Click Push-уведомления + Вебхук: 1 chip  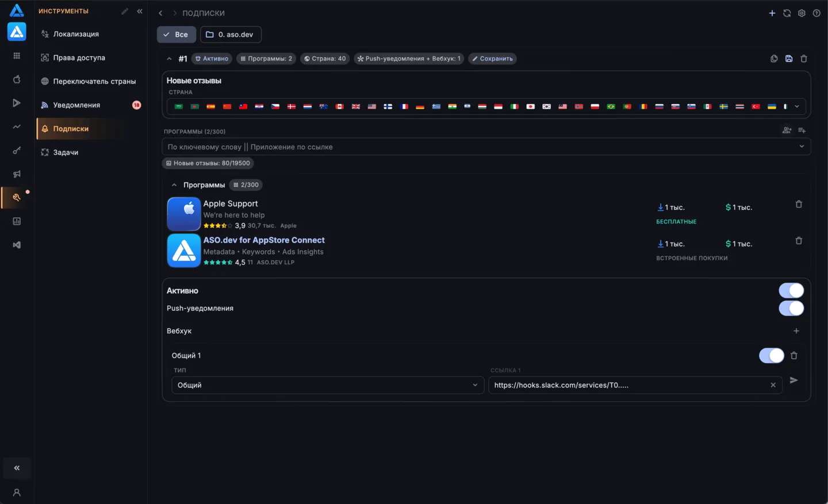(x=409, y=59)
